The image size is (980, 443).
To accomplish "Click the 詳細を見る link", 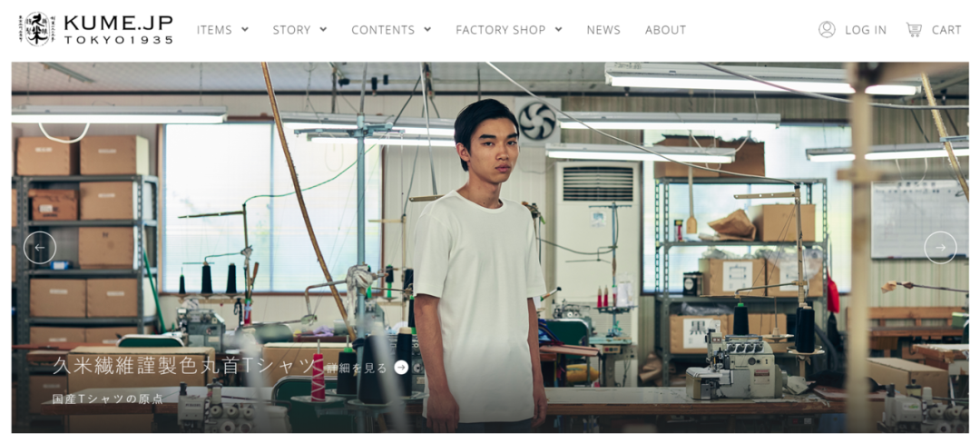I will [x=357, y=368].
